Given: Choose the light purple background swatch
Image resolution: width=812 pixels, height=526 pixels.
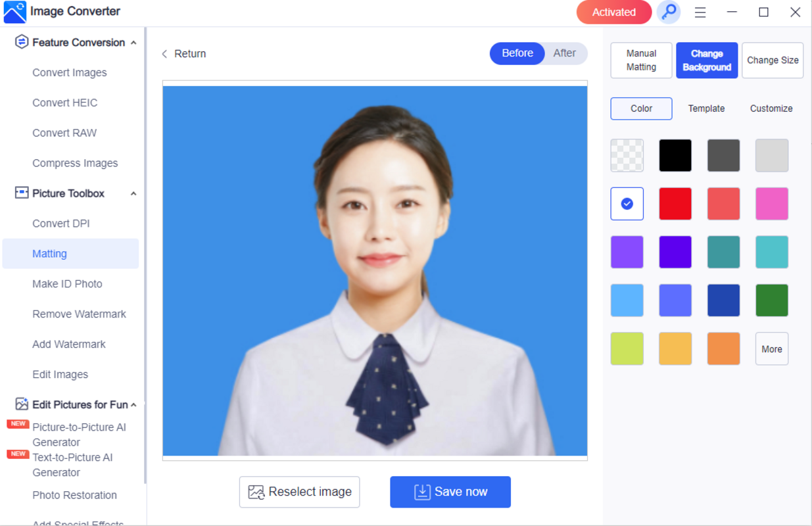Looking at the screenshot, I should pyautogui.click(x=627, y=252).
